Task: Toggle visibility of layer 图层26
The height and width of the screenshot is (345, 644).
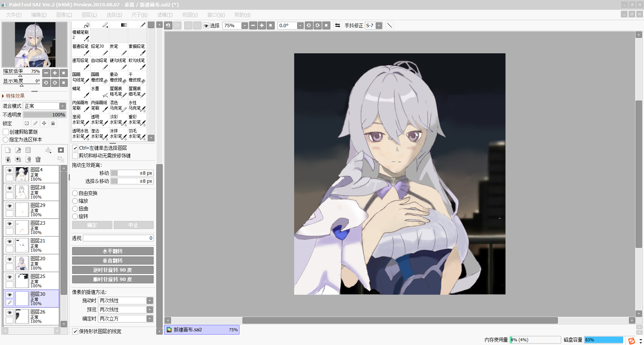Action: [x=9, y=312]
